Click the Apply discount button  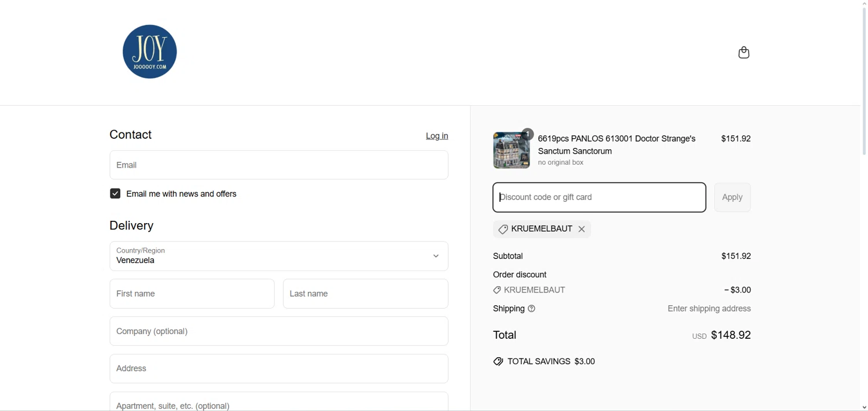[733, 198]
